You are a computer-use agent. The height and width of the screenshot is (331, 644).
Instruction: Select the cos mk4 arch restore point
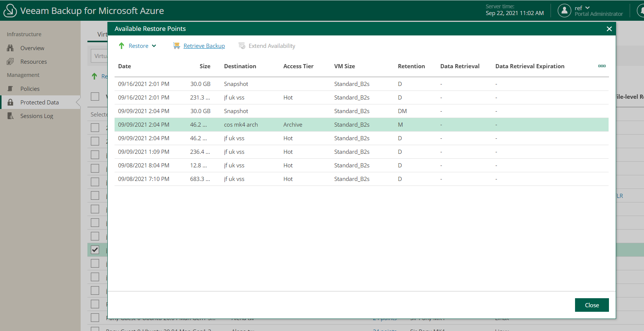pyautogui.click(x=361, y=124)
